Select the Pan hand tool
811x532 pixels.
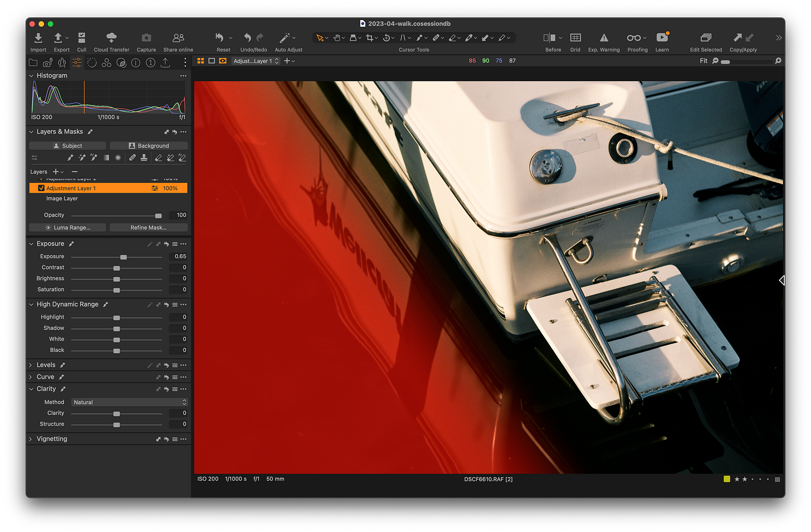tap(338, 37)
